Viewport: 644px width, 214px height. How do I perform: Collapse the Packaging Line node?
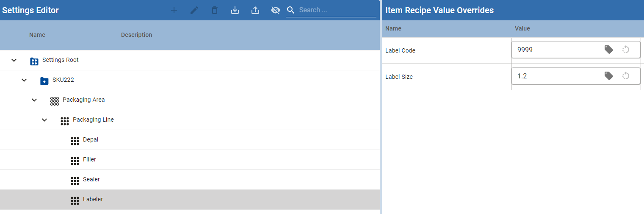click(44, 120)
